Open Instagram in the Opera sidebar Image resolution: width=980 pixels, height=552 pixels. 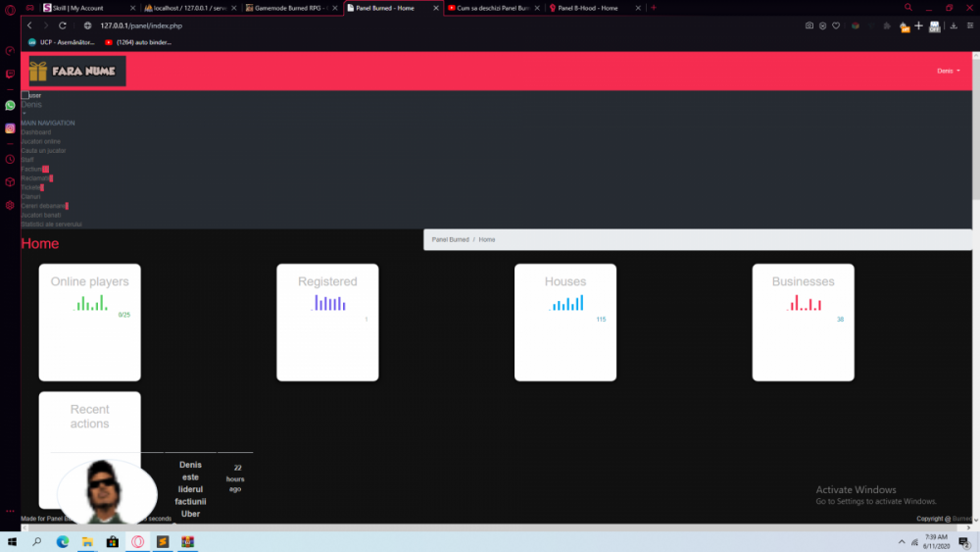point(10,128)
